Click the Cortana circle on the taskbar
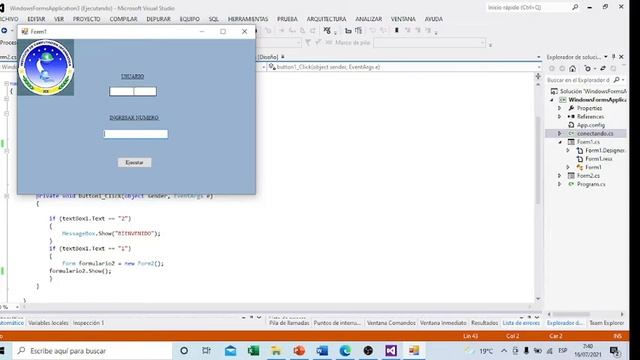This screenshot has width=640, height=360. tap(184, 351)
